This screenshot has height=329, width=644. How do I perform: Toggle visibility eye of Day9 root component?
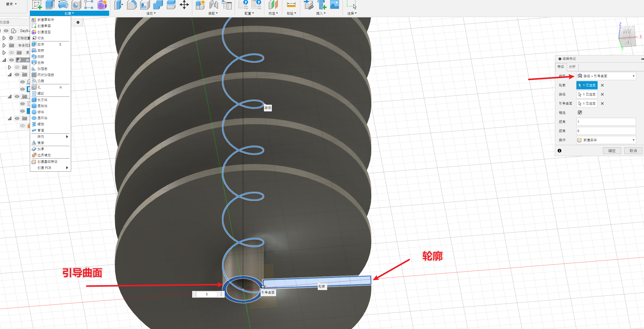(6, 31)
